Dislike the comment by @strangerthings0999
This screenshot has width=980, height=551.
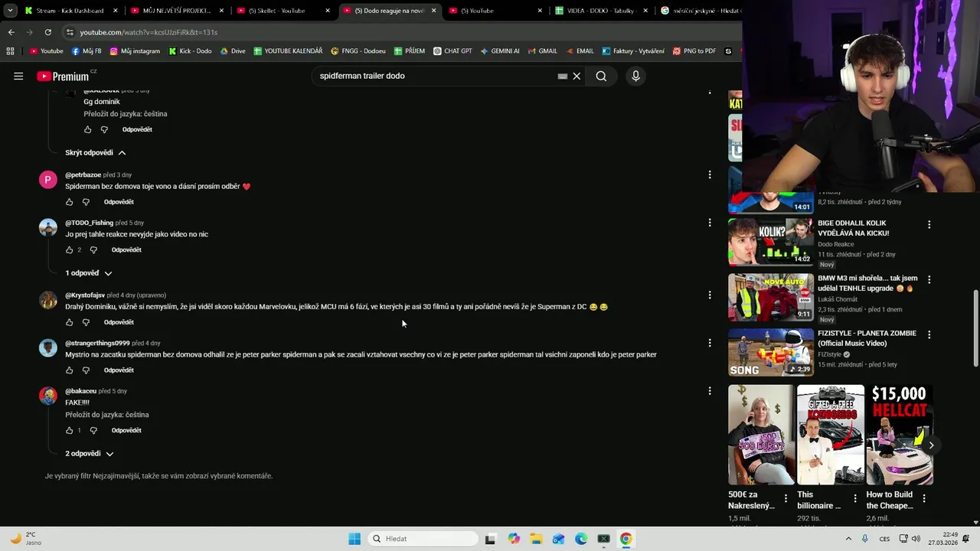[x=86, y=370]
